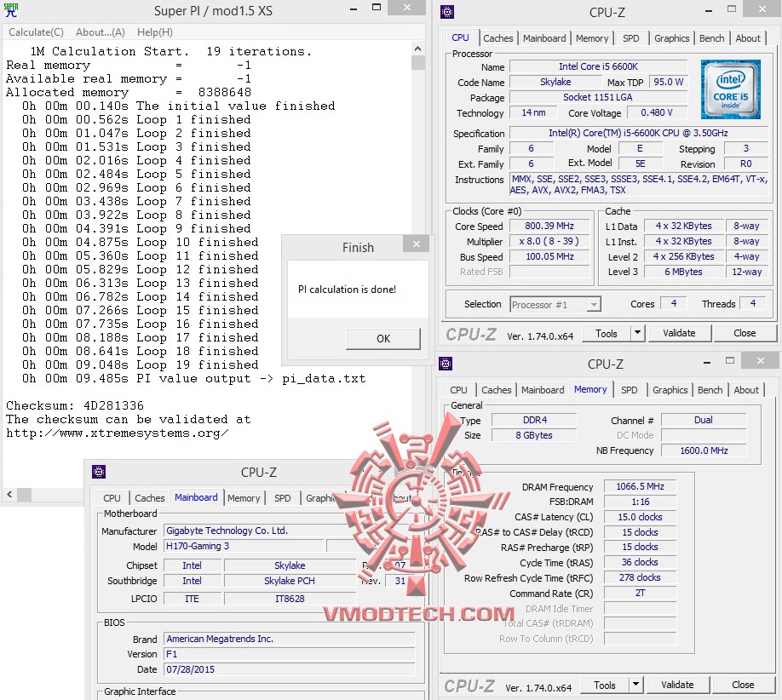782x700 pixels.
Task: Click the Command Rate 2T value
Action: pos(640,594)
